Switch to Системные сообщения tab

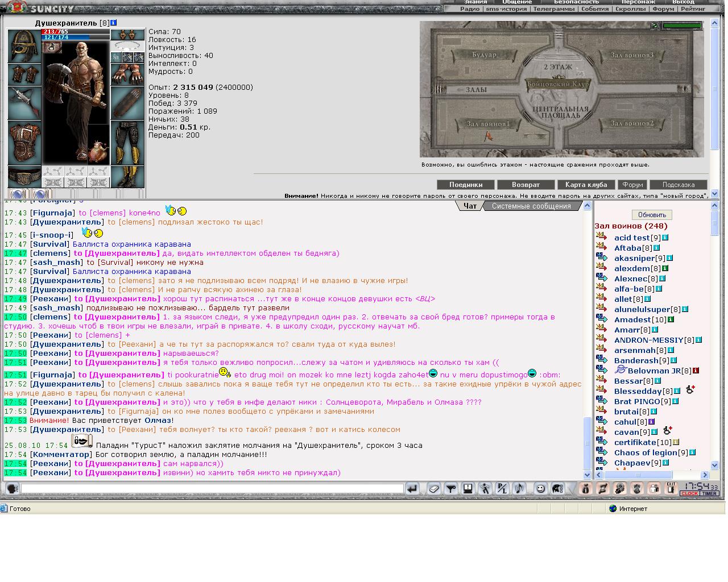pyautogui.click(x=531, y=206)
